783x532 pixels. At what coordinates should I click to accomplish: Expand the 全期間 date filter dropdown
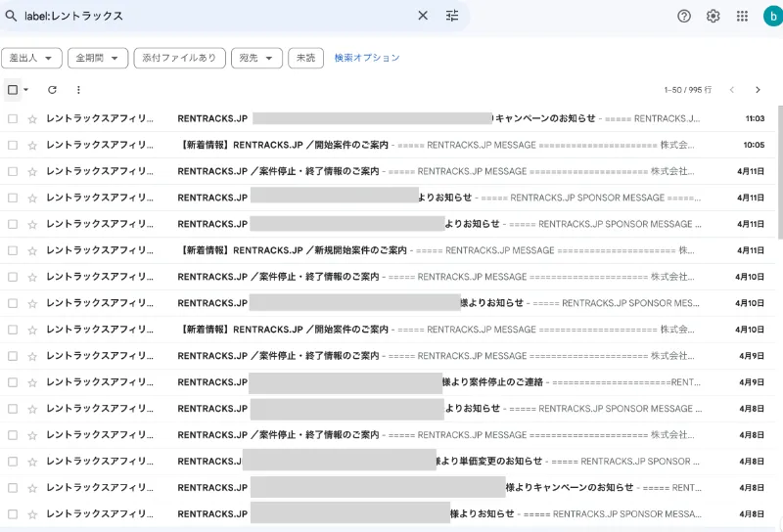[98, 58]
